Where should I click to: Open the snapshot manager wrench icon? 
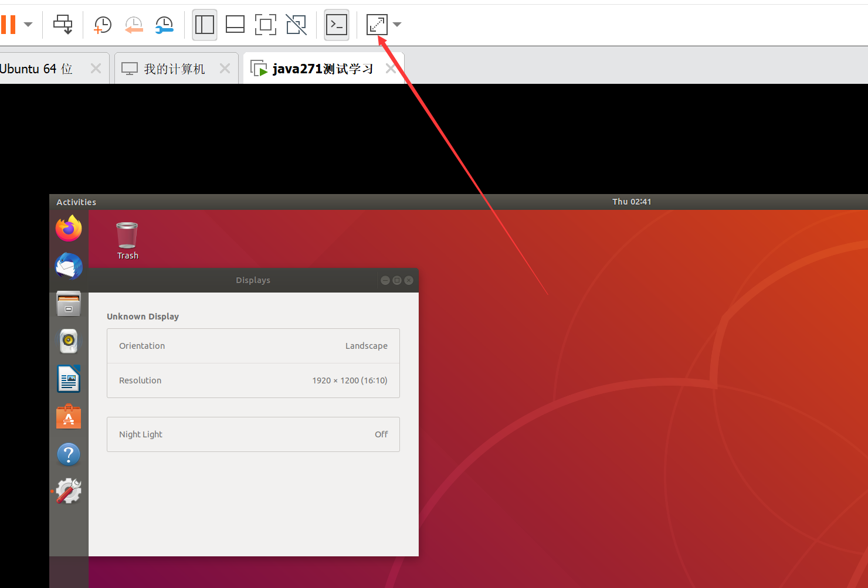tap(164, 25)
